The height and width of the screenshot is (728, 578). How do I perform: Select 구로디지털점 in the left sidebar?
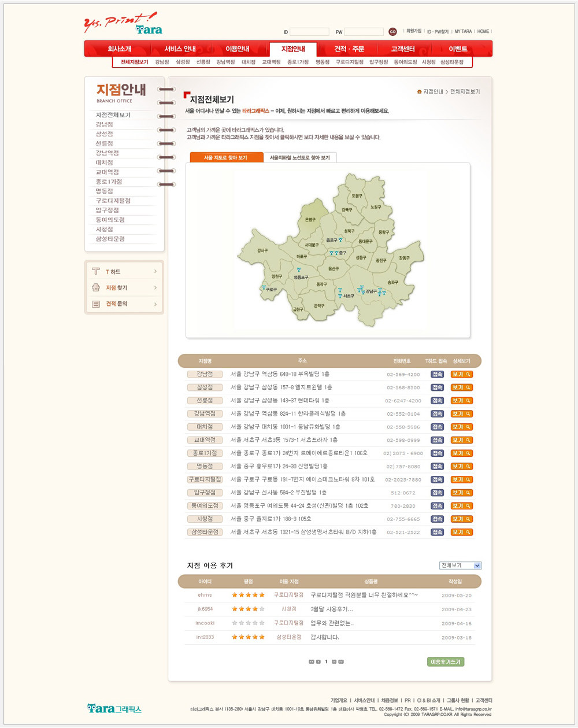pyautogui.click(x=113, y=201)
